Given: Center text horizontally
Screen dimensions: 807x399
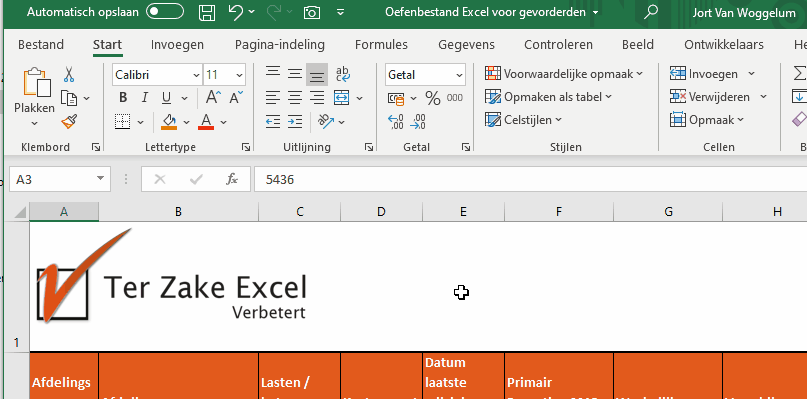Looking at the screenshot, I should click(x=294, y=97).
